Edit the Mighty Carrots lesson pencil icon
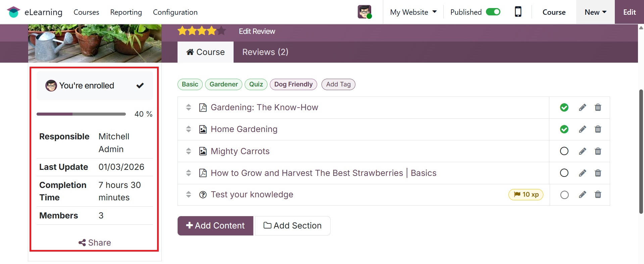 pyautogui.click(x=582, y=151)
